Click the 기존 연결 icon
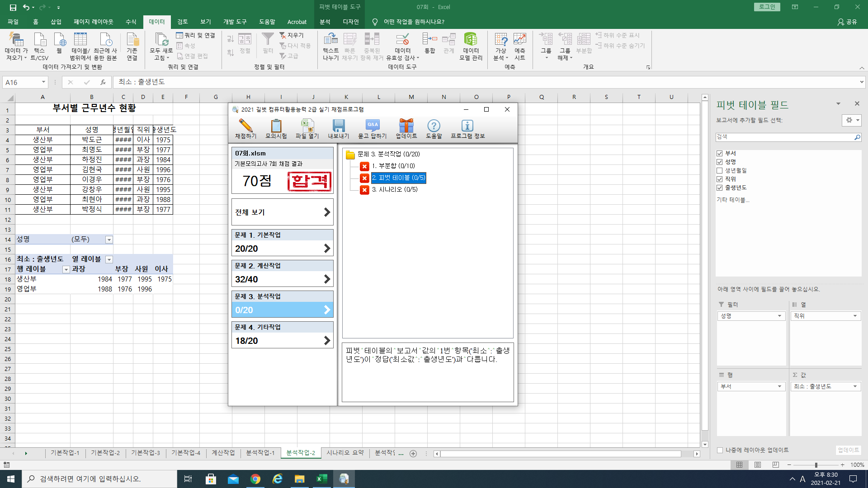This screenshot has width=868, height=488. pyautogui.click(x=132, y=46)
